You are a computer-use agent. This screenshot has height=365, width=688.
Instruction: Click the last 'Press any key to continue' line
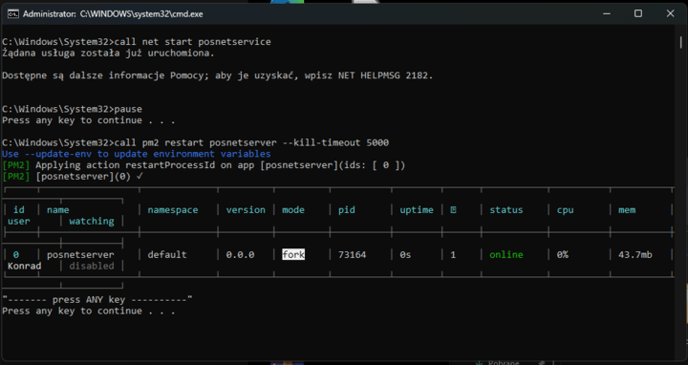[x=89, y=311]
